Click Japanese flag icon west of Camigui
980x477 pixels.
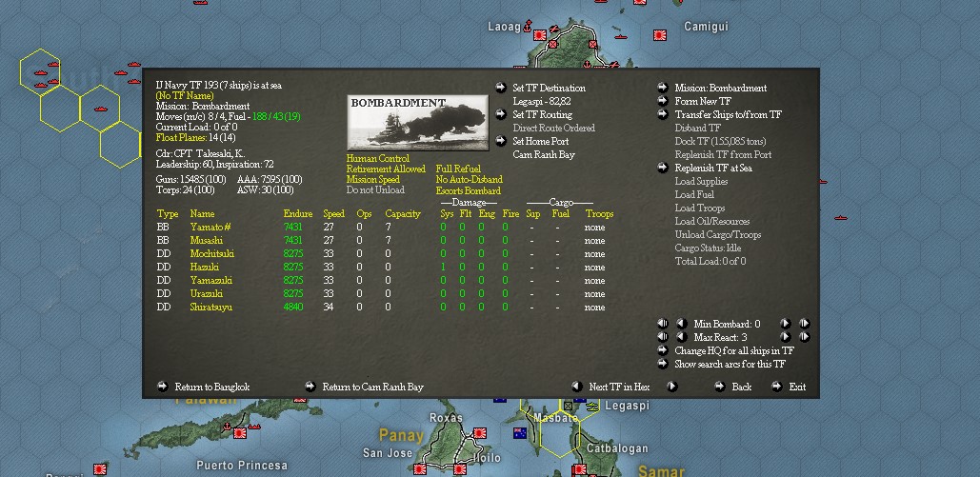click(659, 35)
